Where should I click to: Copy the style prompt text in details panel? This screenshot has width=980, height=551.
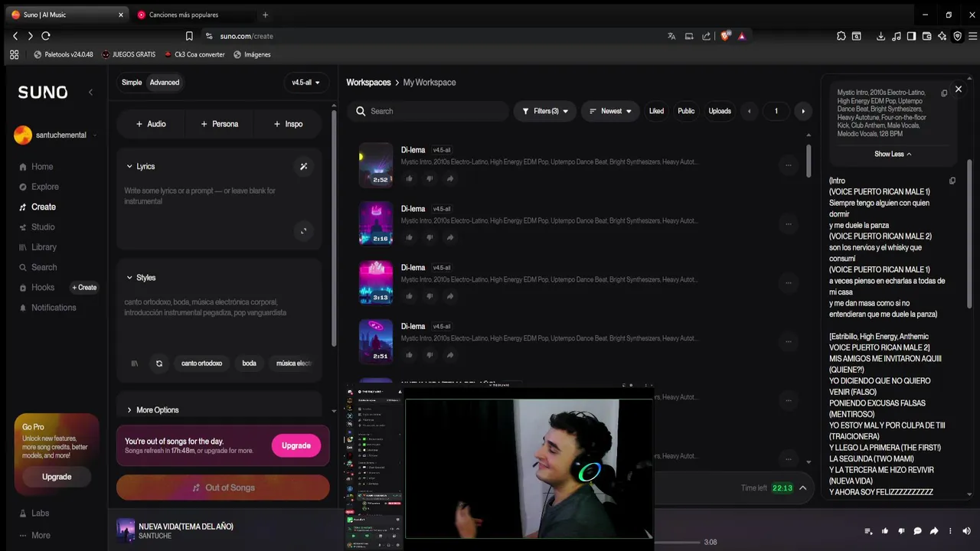click(x=944, y=93)
